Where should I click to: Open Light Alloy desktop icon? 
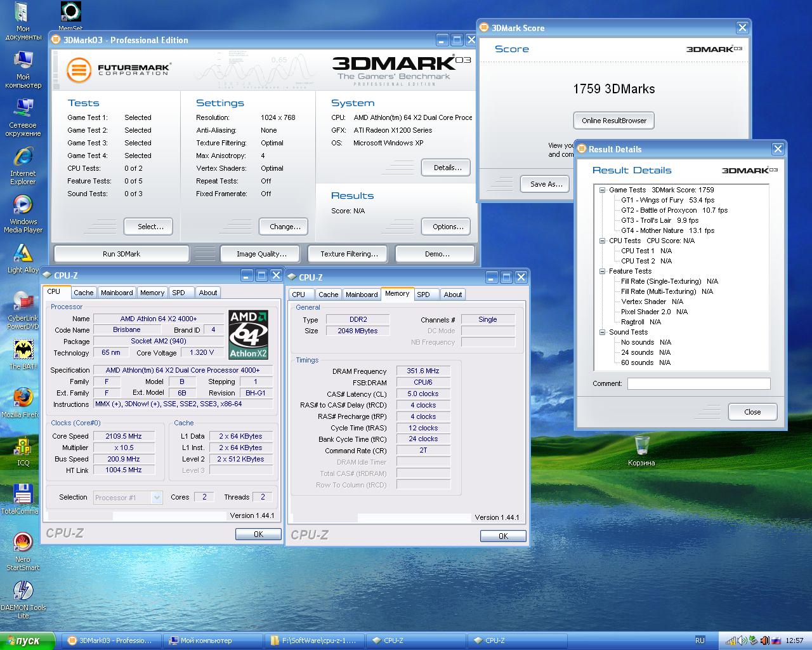point(23,258)
